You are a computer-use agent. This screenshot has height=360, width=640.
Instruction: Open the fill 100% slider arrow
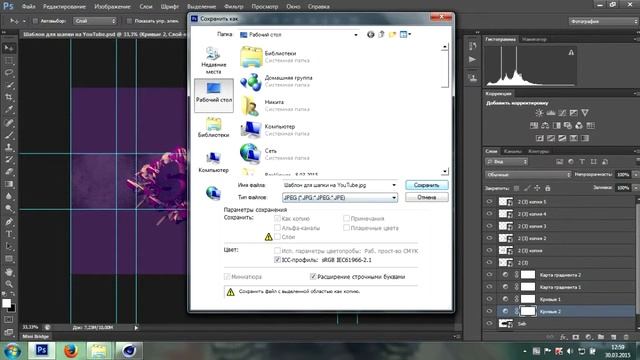pos(635,188)
